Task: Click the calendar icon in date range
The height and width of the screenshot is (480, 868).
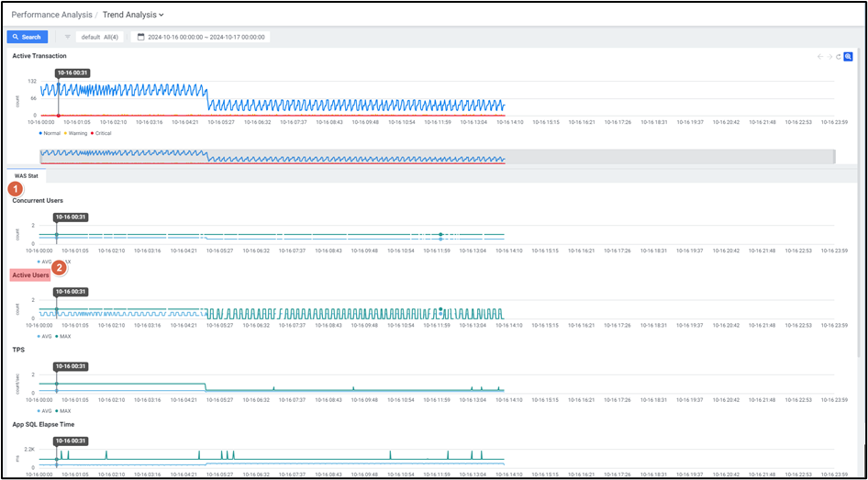Action: pos(140,37)
